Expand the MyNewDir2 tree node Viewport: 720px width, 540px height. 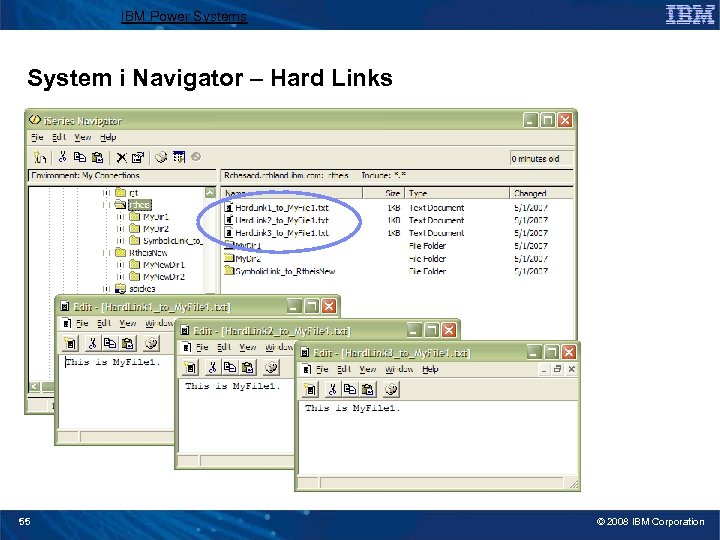[120, 276]
